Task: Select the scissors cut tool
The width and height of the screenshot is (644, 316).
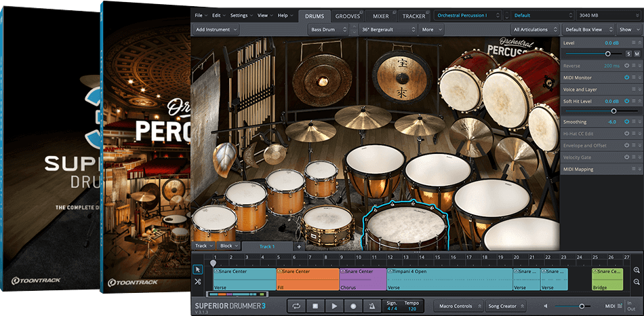Action: pos(198,281)
